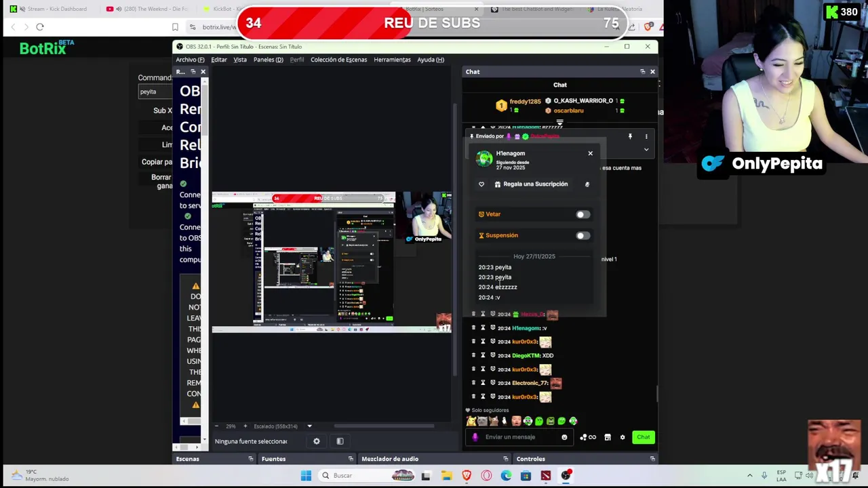Open the Escalado preview scale dropdown

pos(309,426)
